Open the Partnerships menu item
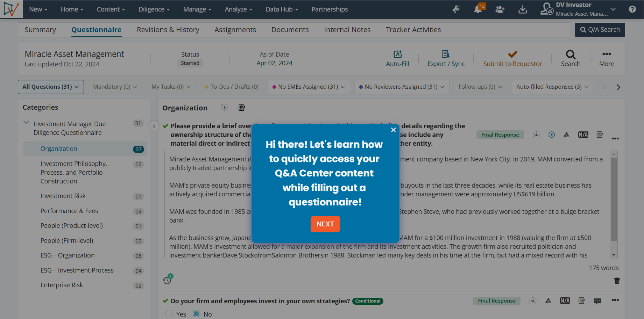Screen dimensions: 644x319 pos(330,9)
